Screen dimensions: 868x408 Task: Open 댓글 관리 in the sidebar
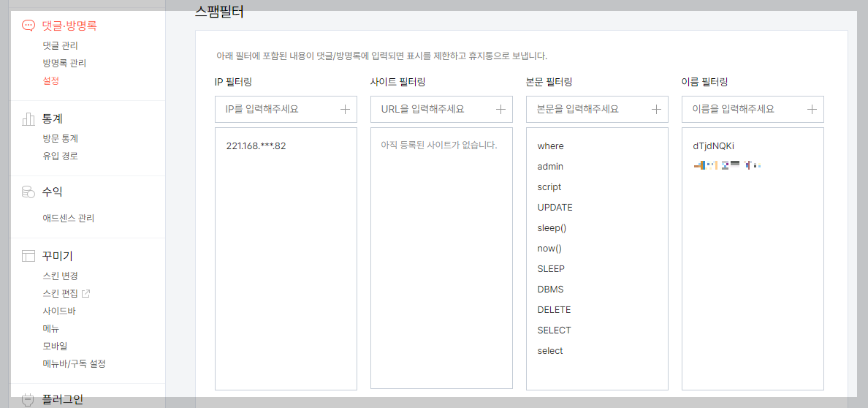tap(61, 45)
